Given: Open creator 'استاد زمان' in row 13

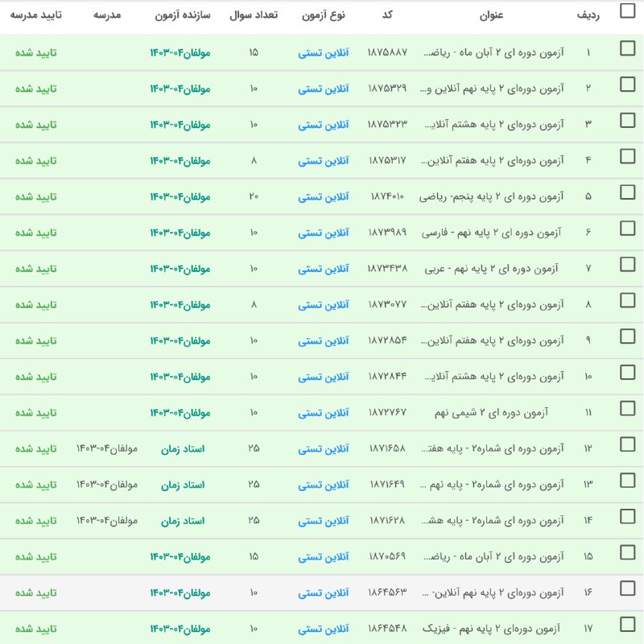Looking at the screenshot, I should tap(183, 485).
